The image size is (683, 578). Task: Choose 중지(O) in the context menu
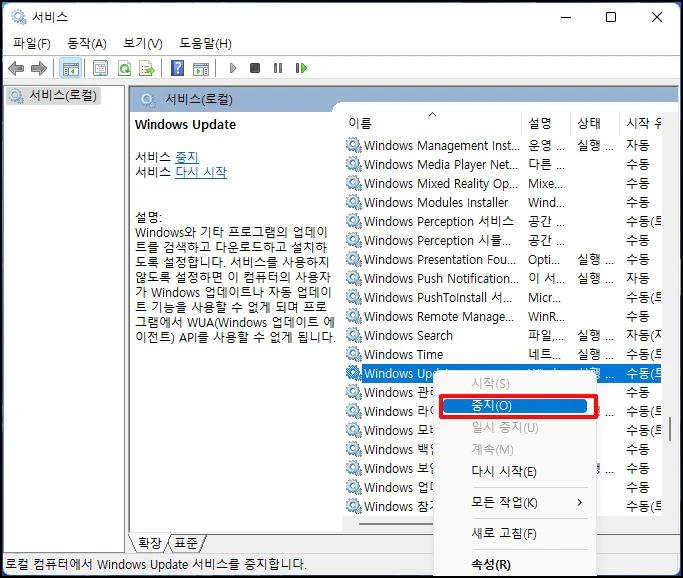tap(515, 406)
